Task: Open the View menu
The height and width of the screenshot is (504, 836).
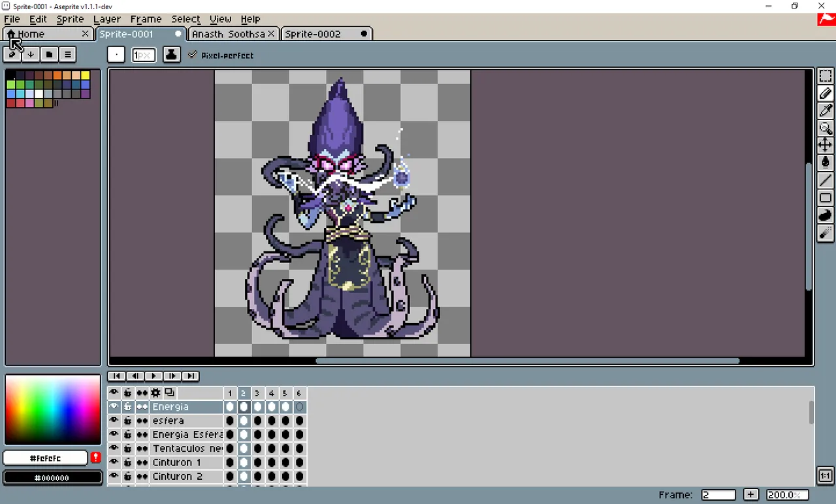Action: click(x=220, y=19)
